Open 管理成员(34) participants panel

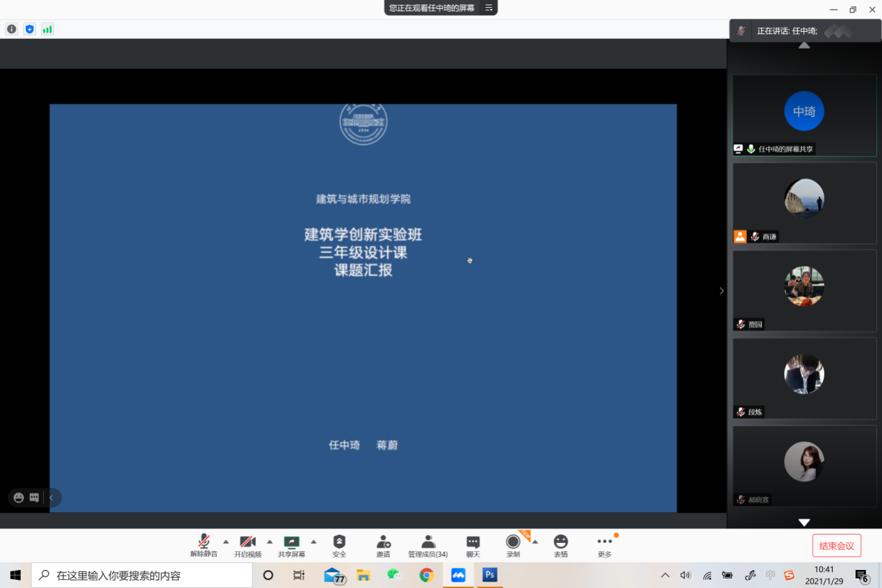pos(428,542)
